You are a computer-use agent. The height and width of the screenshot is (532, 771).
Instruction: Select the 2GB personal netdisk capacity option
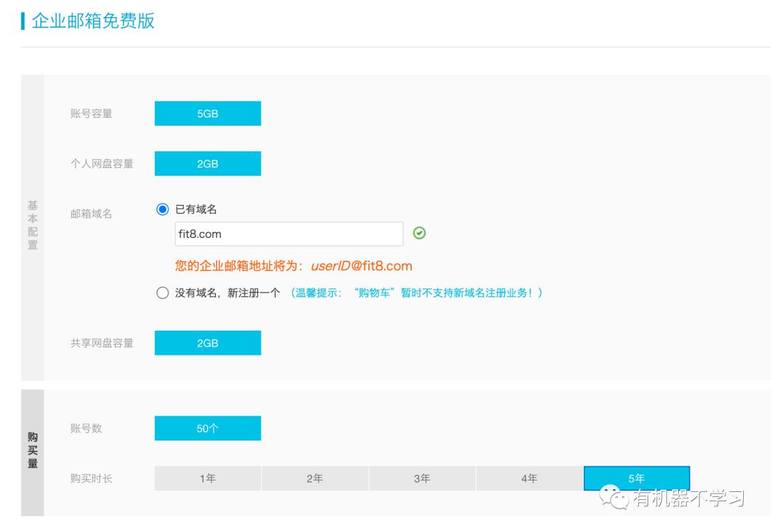coord(207,163)
